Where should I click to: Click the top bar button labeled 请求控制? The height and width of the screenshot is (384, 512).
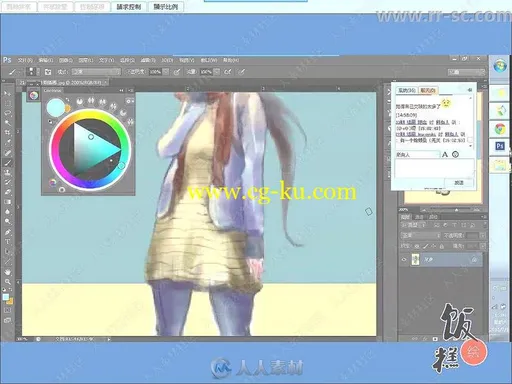(129, 7)
